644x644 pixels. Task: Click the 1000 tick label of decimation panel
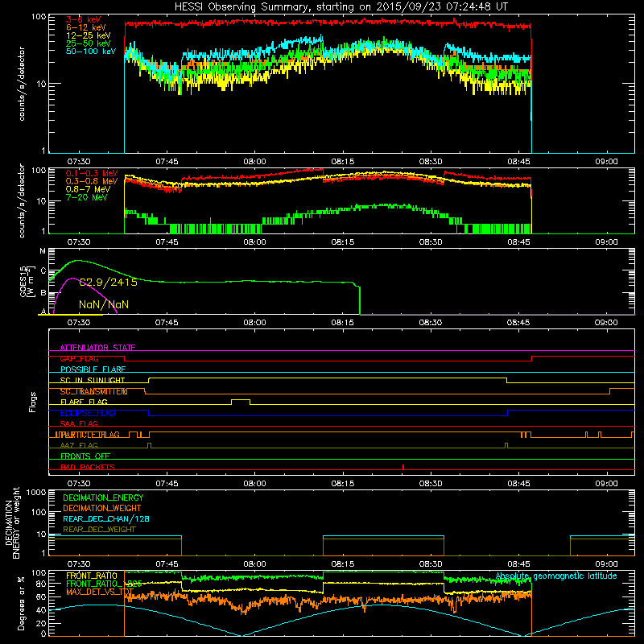(x=36, y=493)
